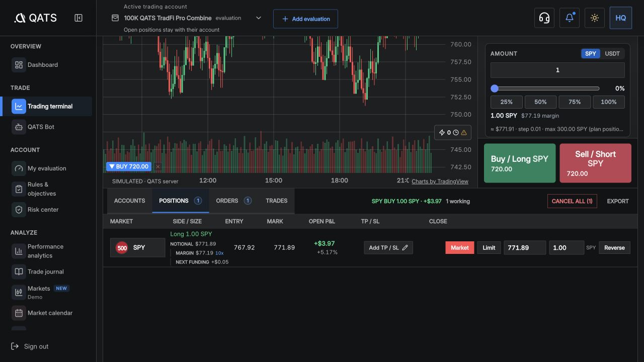This screenshot has height=362, width=644.
Task: Click the Sign out arrow icon
Action: point(15,346)
